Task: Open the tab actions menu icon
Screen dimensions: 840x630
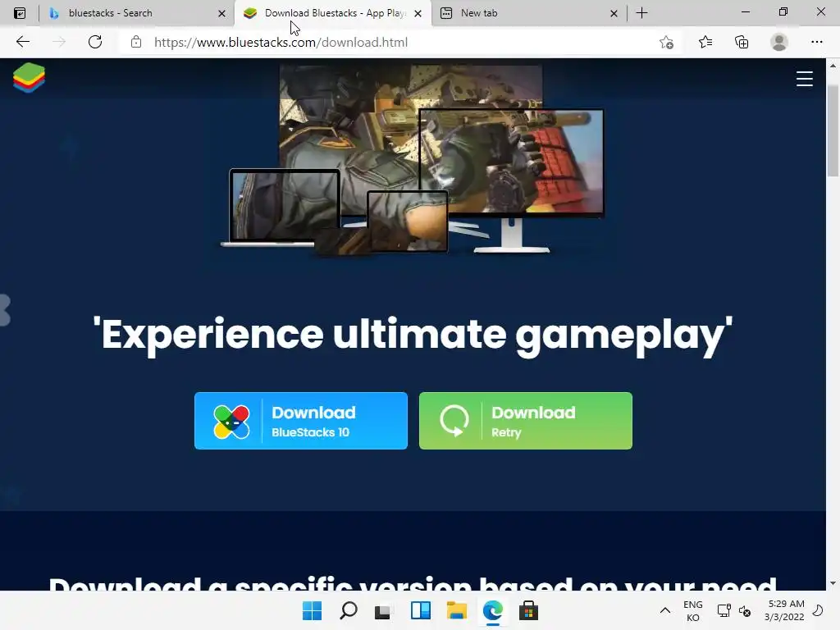Action: [x=20, y=13]
